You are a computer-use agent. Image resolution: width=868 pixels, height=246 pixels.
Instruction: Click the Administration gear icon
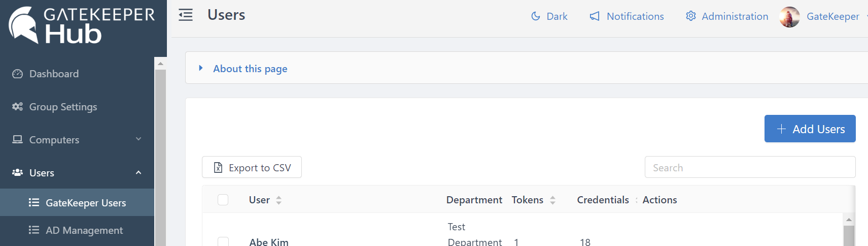(690, 16)
